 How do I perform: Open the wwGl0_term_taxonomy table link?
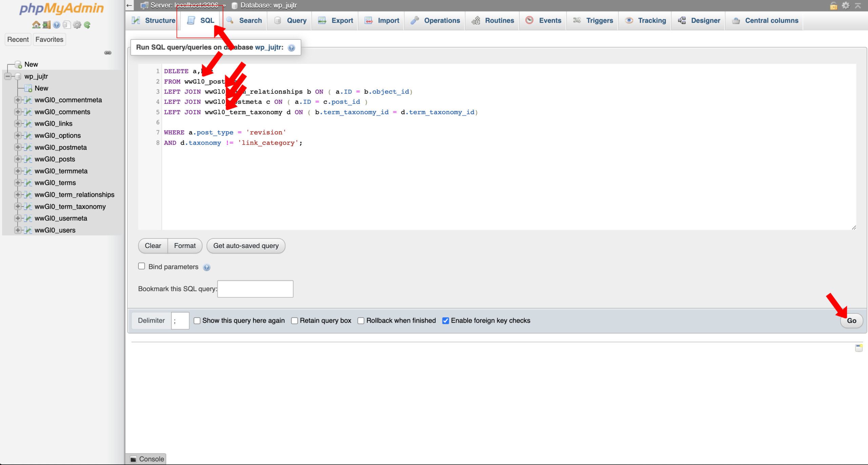click(70, 207)
